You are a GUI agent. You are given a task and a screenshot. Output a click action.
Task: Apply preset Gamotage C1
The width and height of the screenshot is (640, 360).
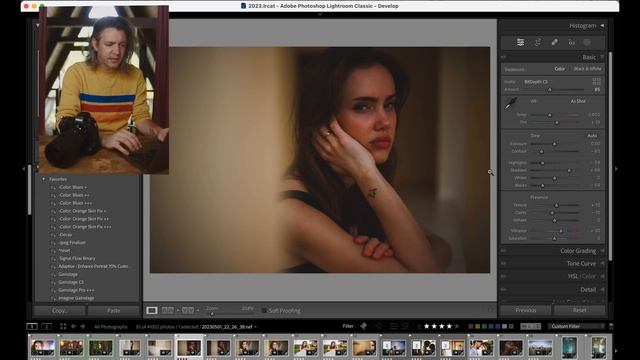coord(71,282)
